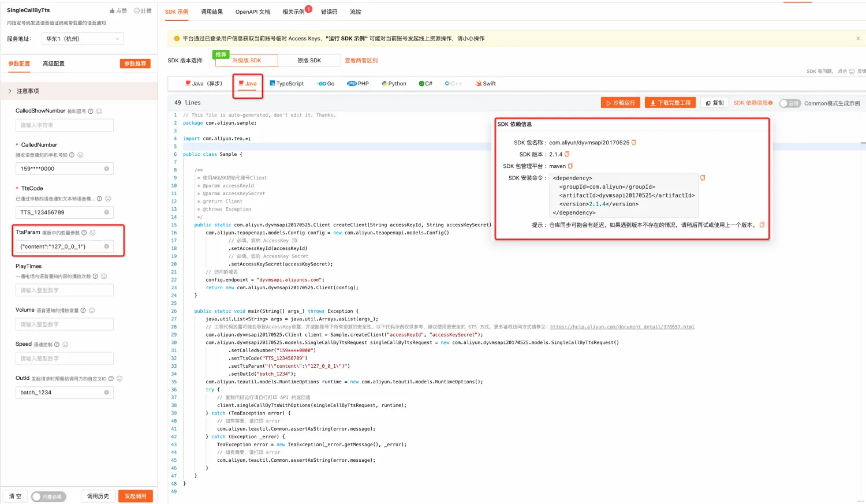Viewport: 866px width, 504px height.
Task: Switch to the 错误码 tab
Action: (329, 12)
